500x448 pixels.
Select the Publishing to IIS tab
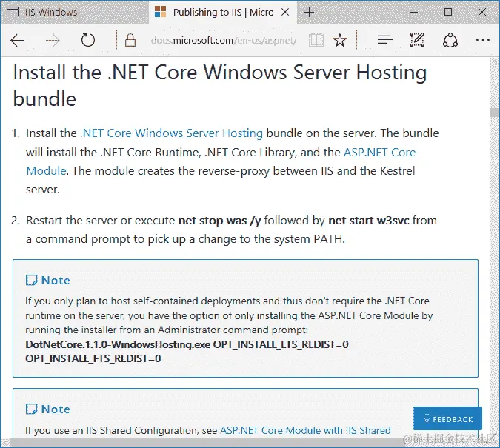coord(223,12)
